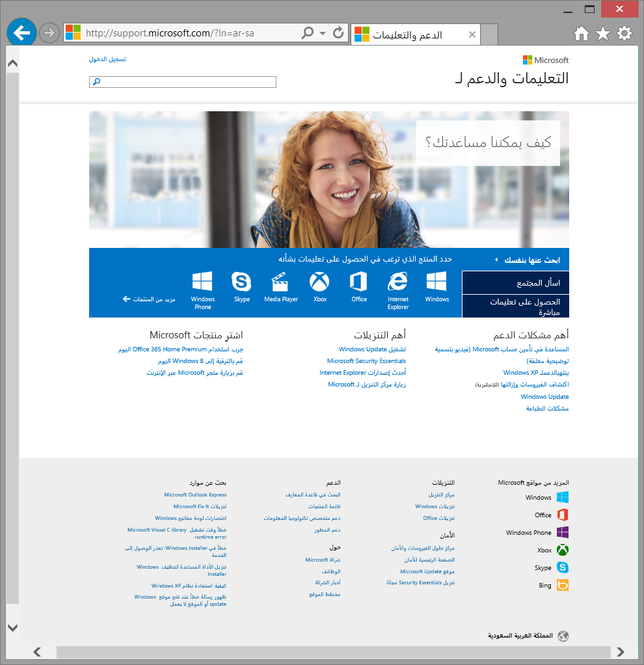Viewport: 644px width, 665px height.
Task: Open the Windows Update support issue link
Action: pos(544,396)
